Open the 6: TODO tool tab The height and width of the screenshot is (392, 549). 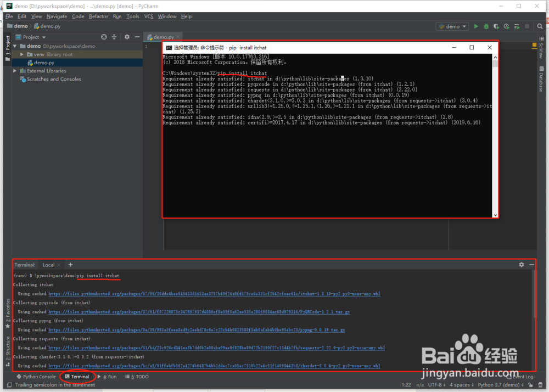pyautogui.click(x=137, y=377)
